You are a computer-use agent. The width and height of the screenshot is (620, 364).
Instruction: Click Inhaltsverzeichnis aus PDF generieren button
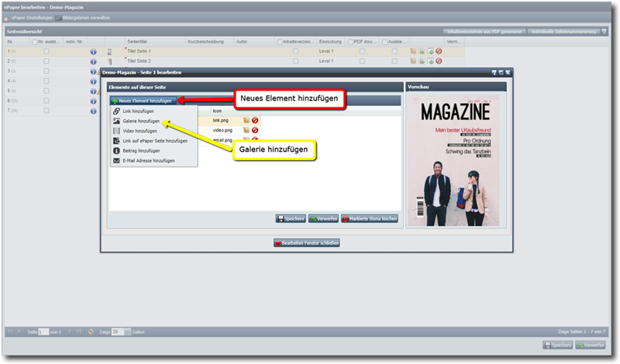click(x=484, y=32)
